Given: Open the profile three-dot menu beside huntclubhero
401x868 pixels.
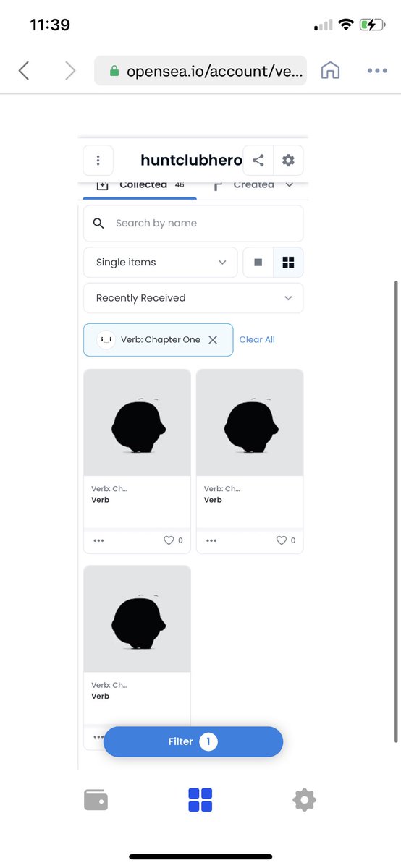Looking at the screenshot, I should point(98,161).
